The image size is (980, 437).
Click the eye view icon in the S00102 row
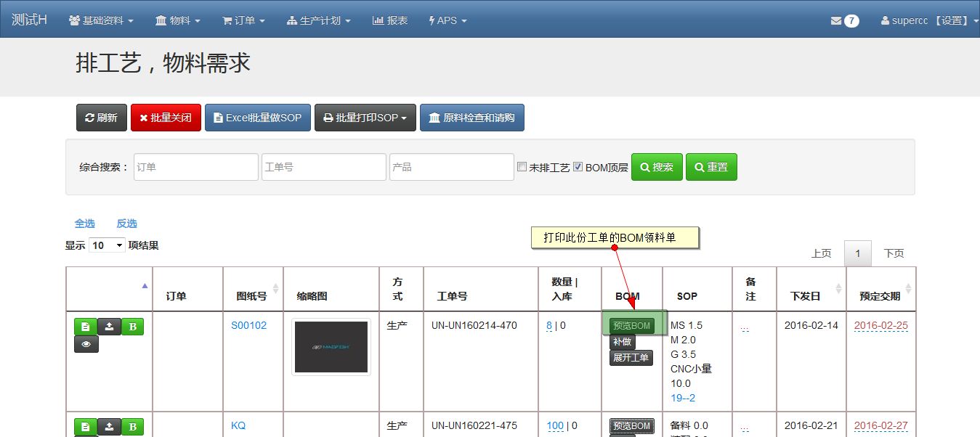(x=86, y=344)
